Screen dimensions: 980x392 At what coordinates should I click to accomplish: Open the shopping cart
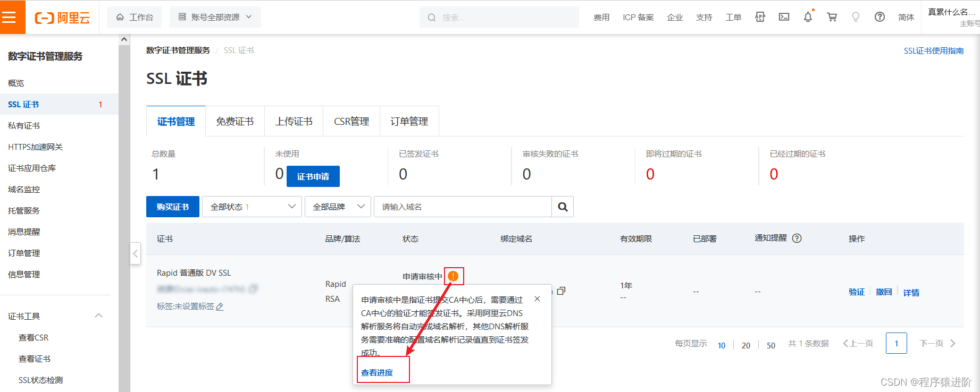point(832,17)
